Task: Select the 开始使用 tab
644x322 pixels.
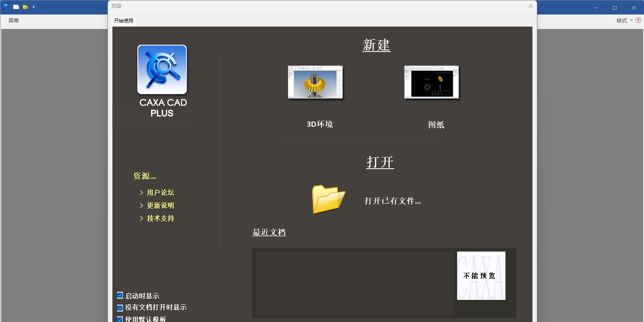Action: point(124,21)
